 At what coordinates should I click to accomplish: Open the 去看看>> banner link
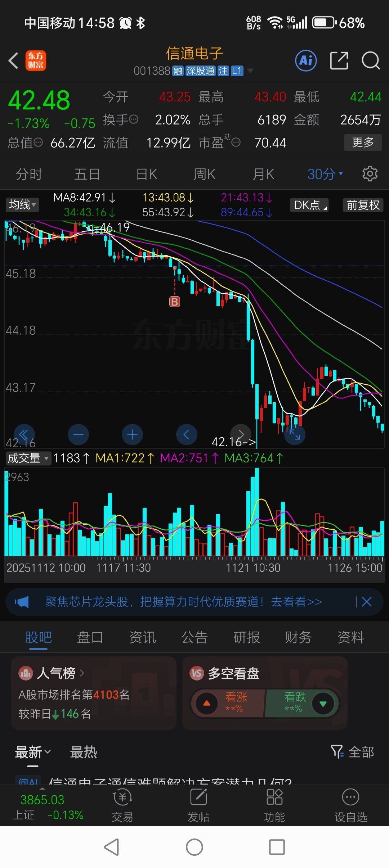[296, 602]
